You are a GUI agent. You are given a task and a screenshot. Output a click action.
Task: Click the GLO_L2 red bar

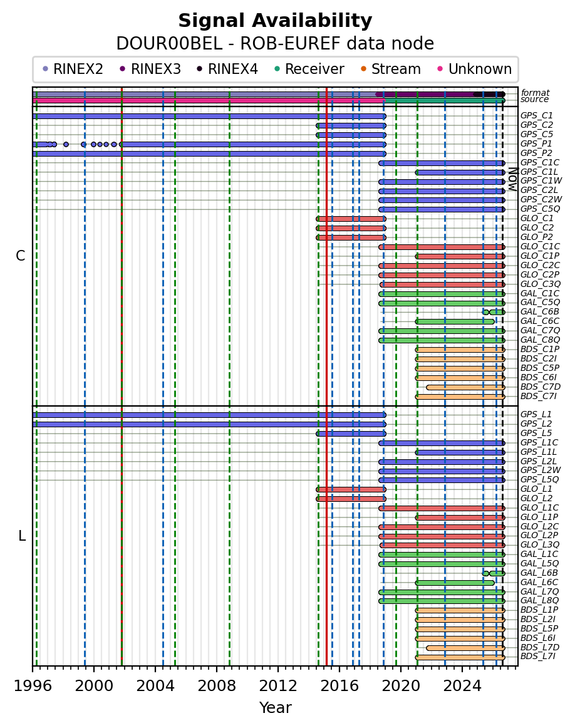click(351, 499)
